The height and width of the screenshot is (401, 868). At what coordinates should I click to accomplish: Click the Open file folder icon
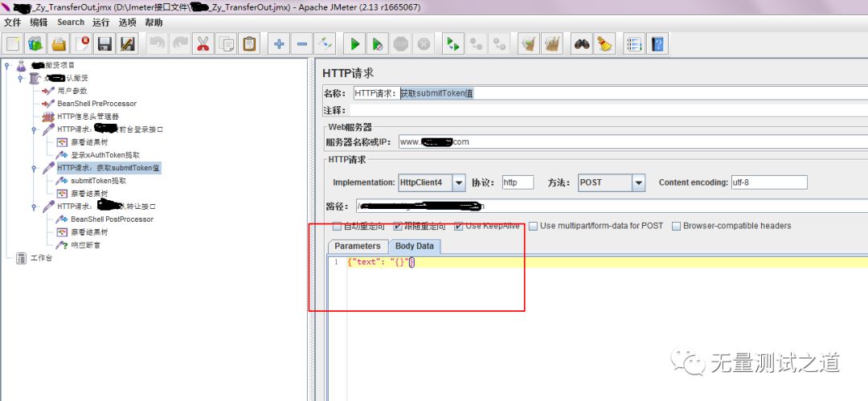(x=59, y=43)
